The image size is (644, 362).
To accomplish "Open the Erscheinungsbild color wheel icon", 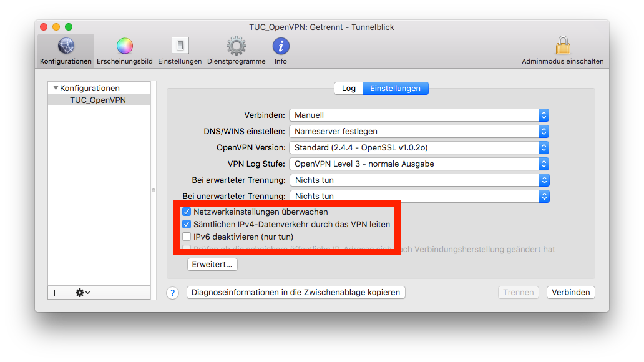I will click(x=125, y=51).
